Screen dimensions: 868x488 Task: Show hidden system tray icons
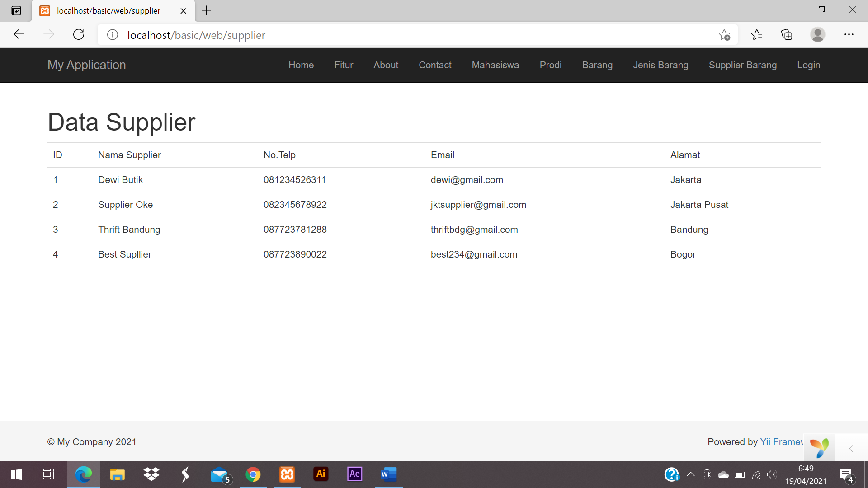(x=690, y=474)
